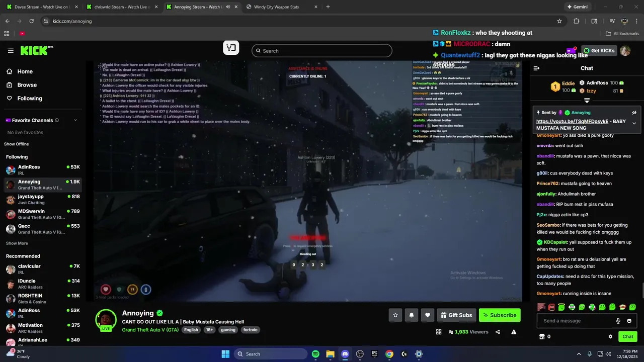Open AdinRoss in Following list
644x362 pixels.
[x=43, y=170]
